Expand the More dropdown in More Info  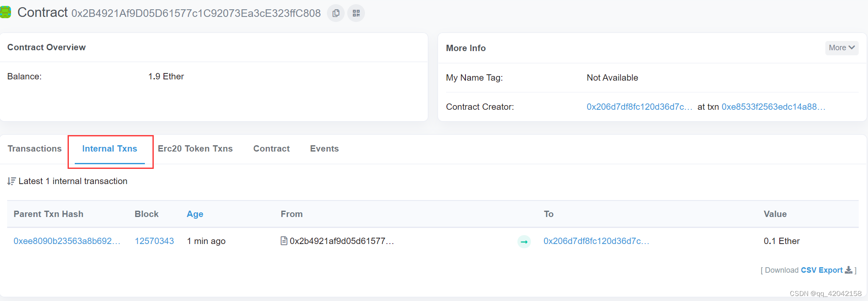(x=842, y=48)
